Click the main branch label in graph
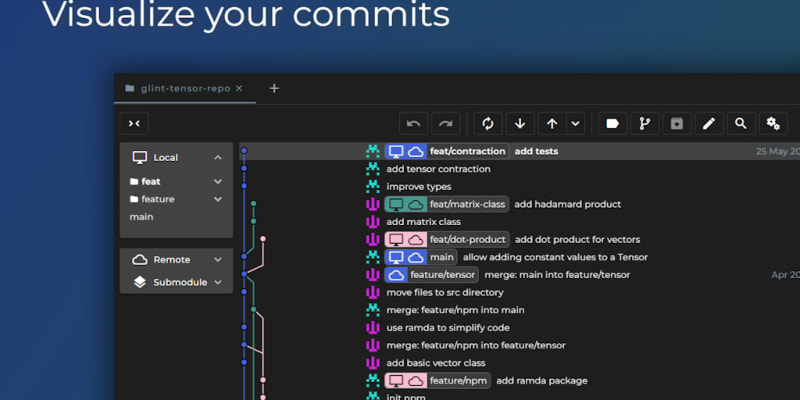The image size is (800, 400). coord(441,257)
